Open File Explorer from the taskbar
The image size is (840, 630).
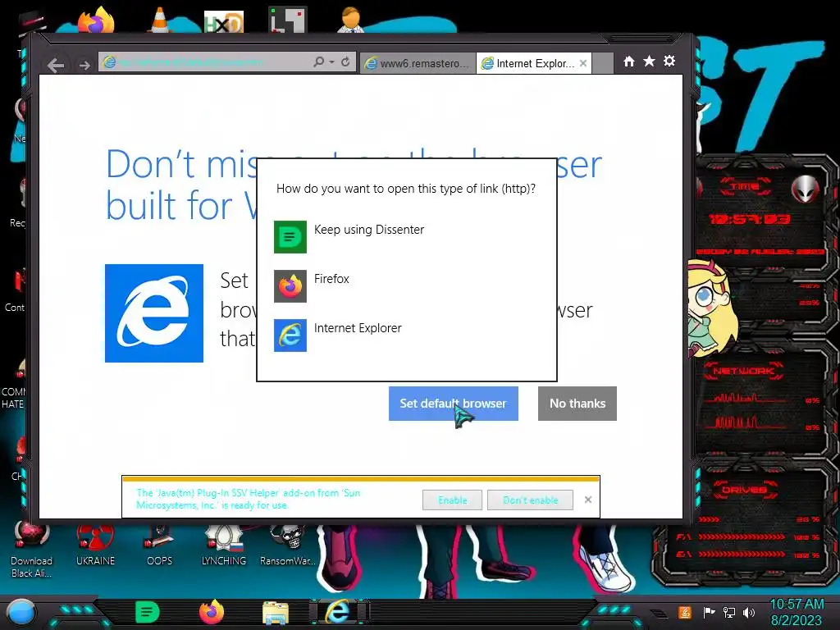[276, 613]
